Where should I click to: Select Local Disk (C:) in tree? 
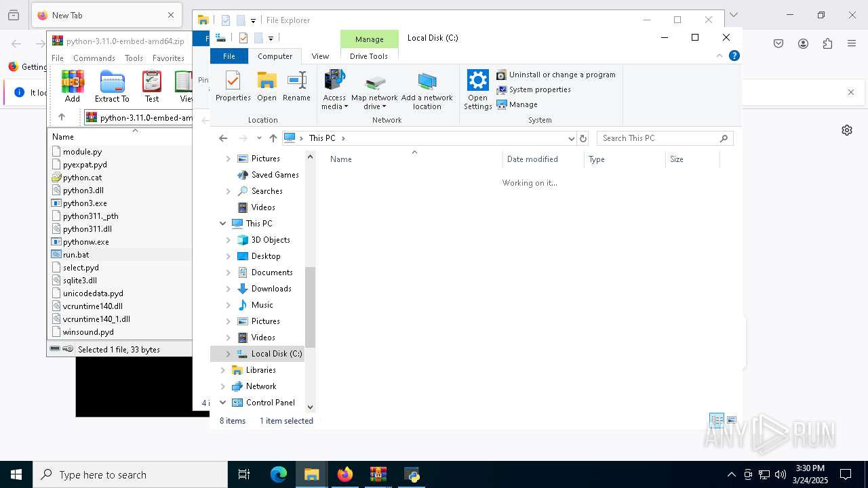[277, 354]
